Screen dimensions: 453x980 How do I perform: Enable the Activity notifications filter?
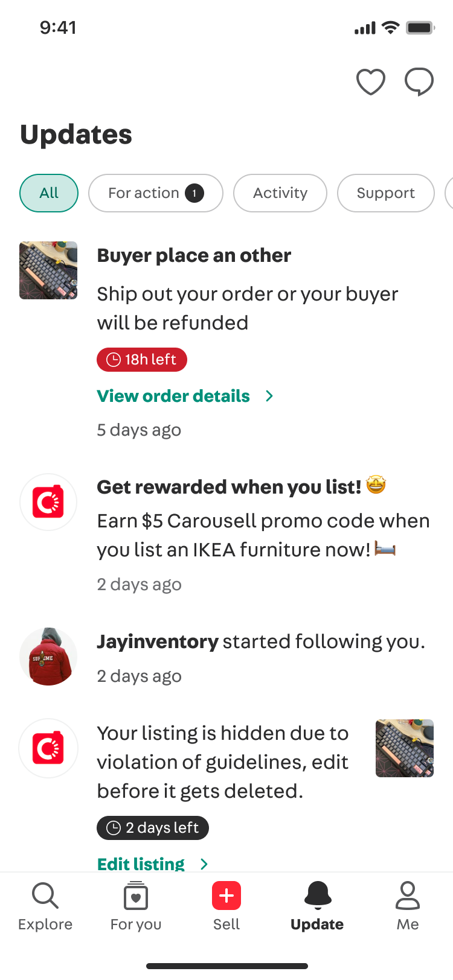(x=280, y=193)
